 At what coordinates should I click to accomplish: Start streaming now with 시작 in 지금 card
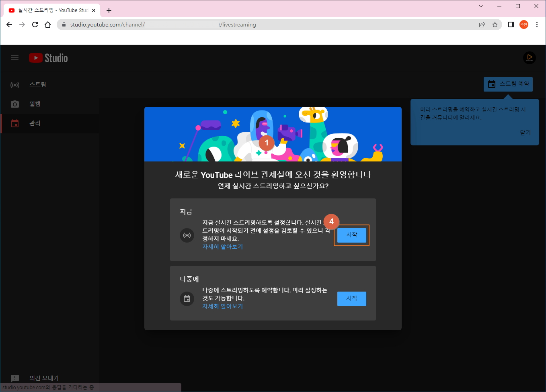coord(352,235)
